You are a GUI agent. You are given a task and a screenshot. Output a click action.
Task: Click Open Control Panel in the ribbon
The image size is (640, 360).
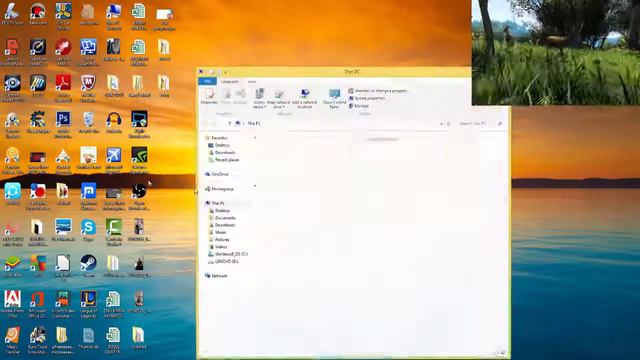point(334,99)
